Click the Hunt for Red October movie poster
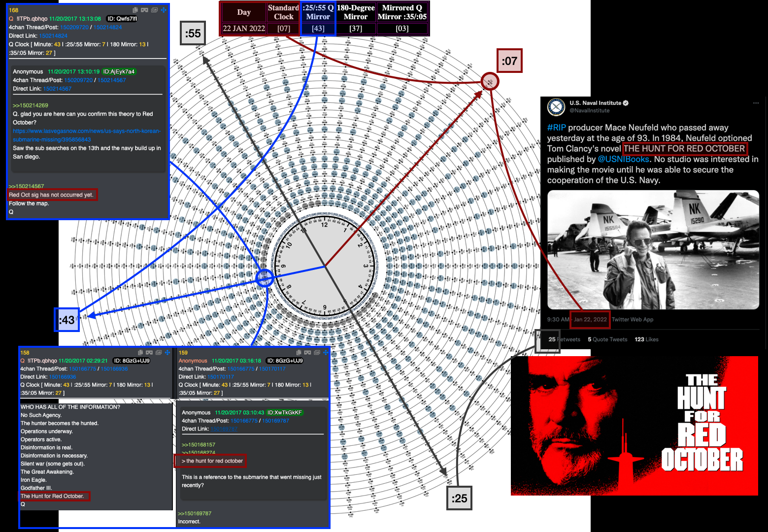Viewport: 768px width, 532px height. [x=634, y=426]
